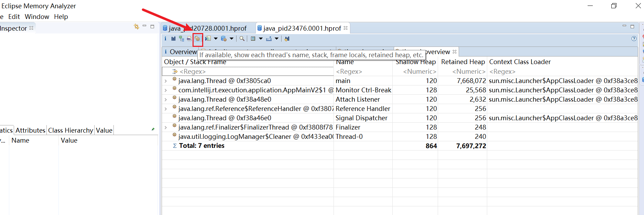Click the magnifier find-object icon
The height and width of the screenshot is (215, 644).
(x=242, y=39)
